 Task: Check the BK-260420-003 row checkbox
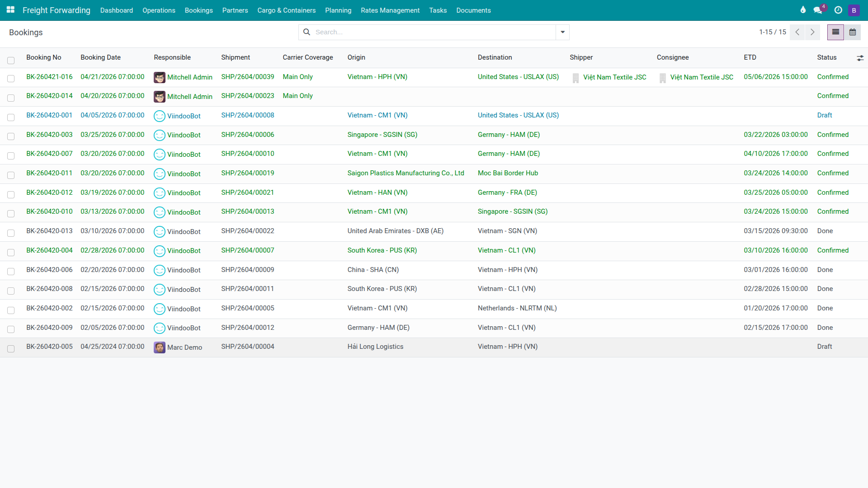[x=11, y=136]
